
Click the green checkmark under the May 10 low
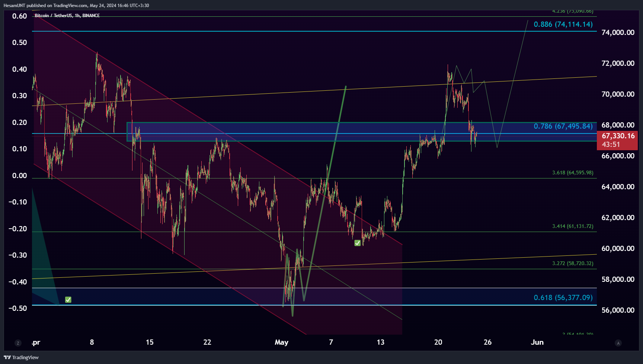(x=357, y=243)
